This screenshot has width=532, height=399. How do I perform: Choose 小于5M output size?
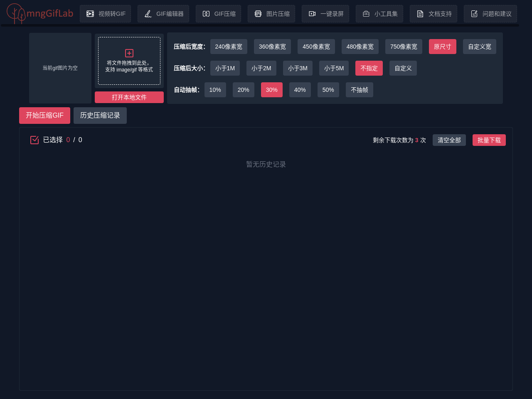(334, 68)
